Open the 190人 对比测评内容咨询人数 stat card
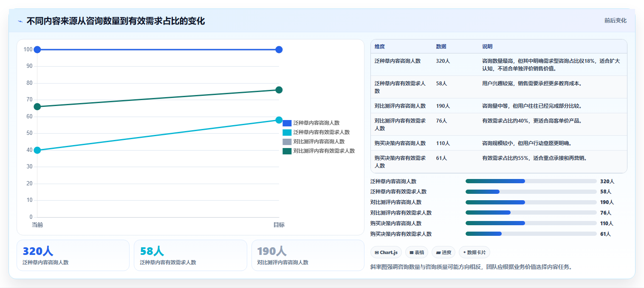This screenshot has height=288, width=644. pos(308,255)
